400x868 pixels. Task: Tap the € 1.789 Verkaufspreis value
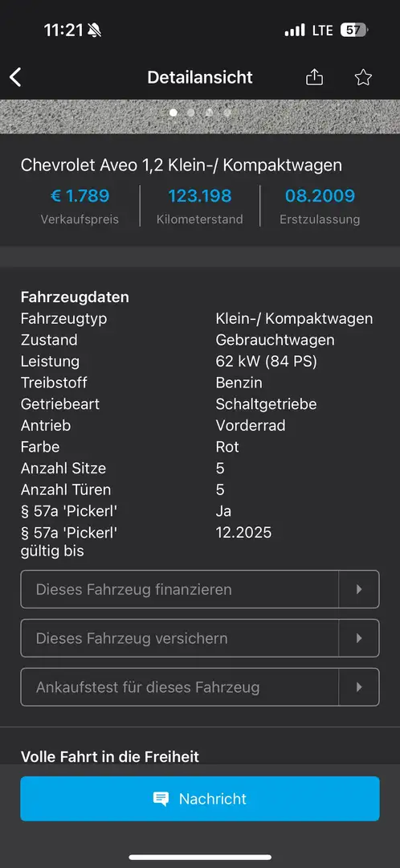click(80, 196)
